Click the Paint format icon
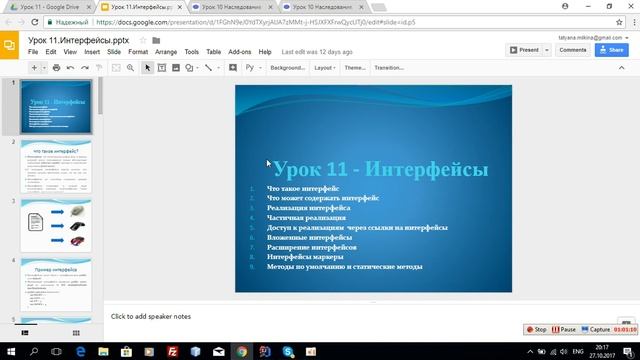Viewport: 640px width, 360px height. point(99,68)
